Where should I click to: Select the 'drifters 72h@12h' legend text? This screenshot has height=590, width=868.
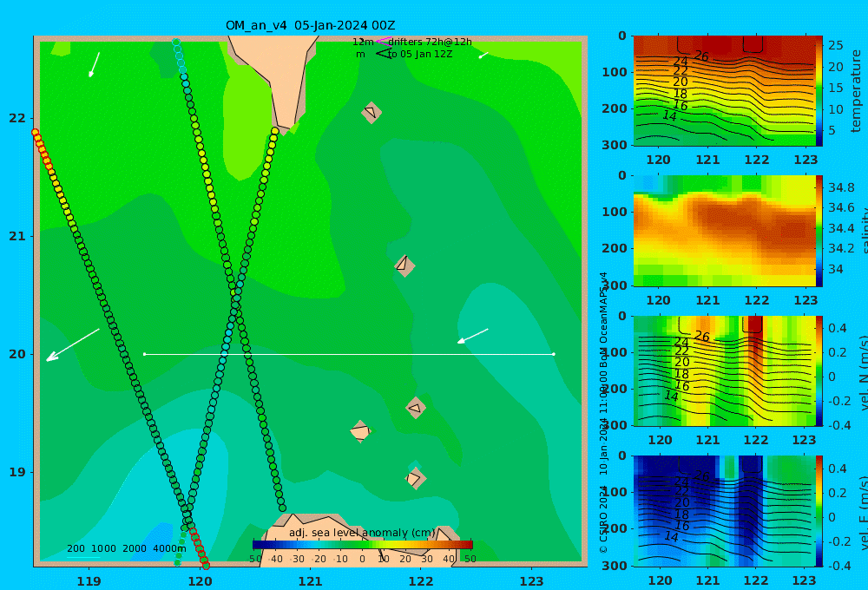[x=430, y=42]
